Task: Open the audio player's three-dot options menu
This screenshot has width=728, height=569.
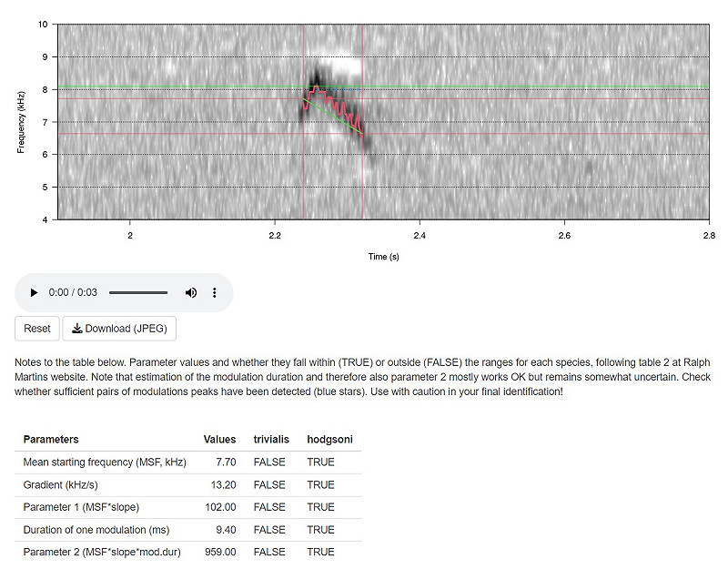Action: point(215,293)
